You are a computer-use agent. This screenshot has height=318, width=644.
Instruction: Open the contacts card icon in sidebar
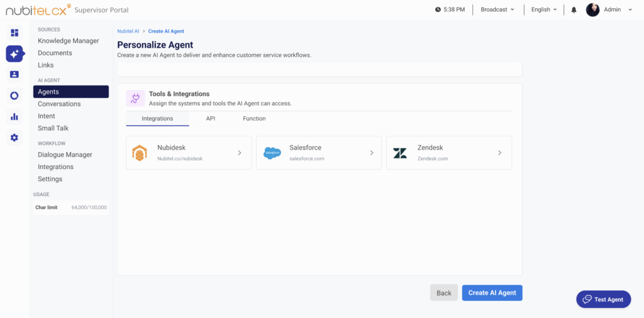[x=14, y=74]
